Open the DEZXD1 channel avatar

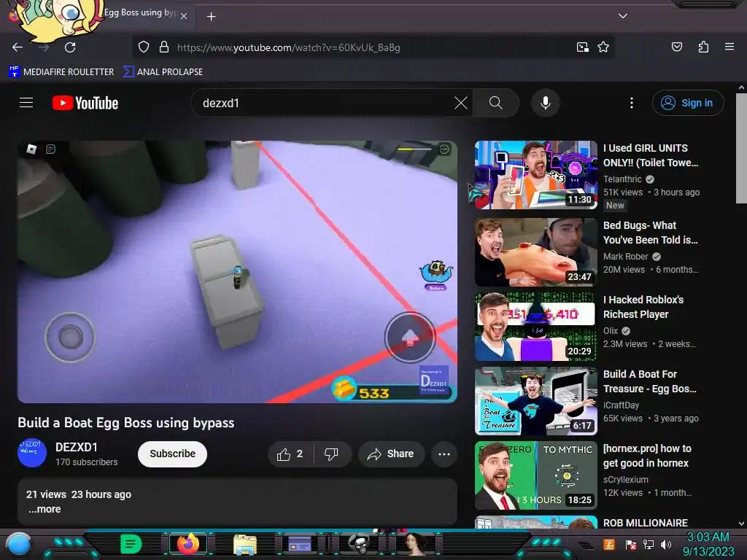[32, 453]
